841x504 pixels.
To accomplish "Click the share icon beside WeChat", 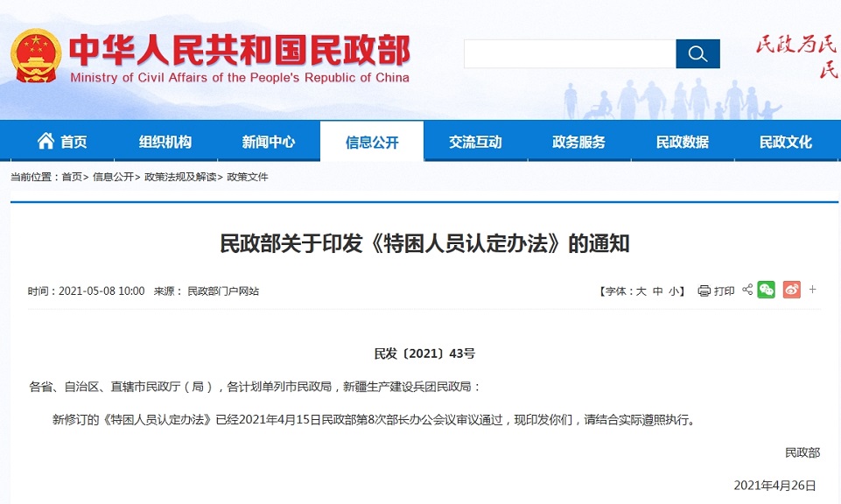I will click(747, 290).
